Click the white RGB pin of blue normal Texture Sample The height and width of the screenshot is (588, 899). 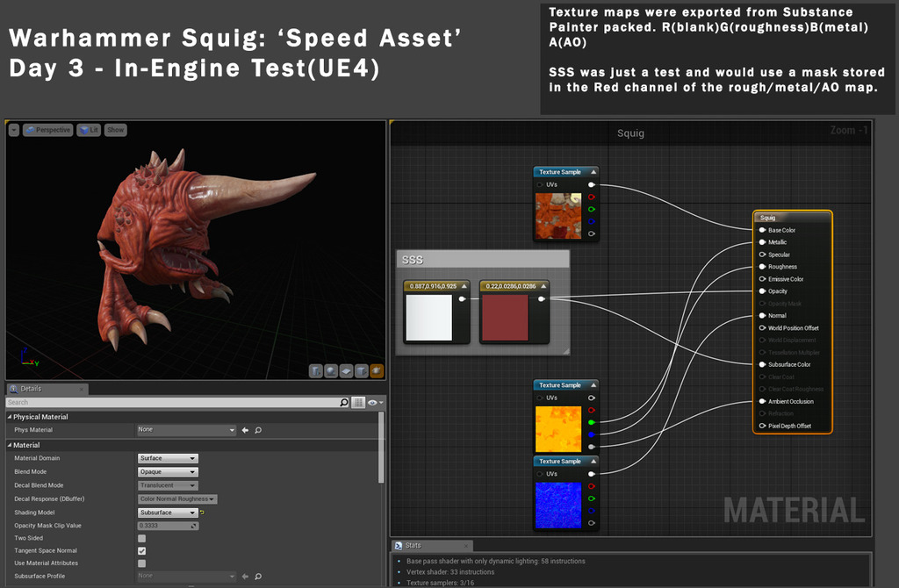click(591, 474)
